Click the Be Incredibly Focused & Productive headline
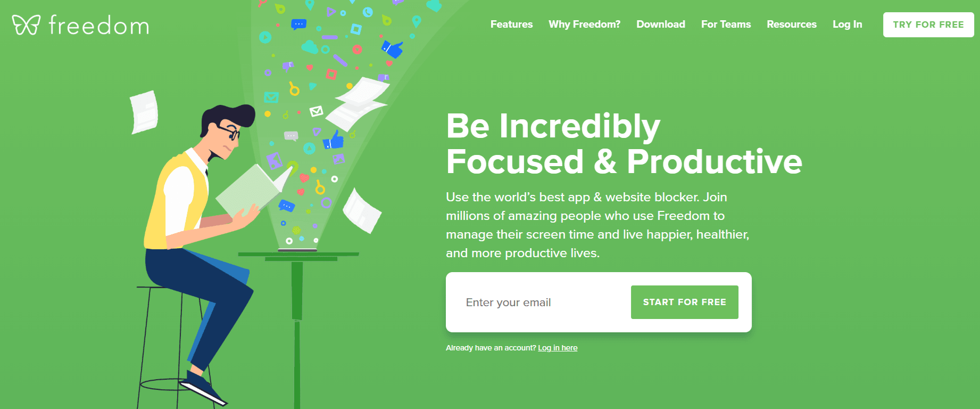The image size is (980, 409). point(624,144)
